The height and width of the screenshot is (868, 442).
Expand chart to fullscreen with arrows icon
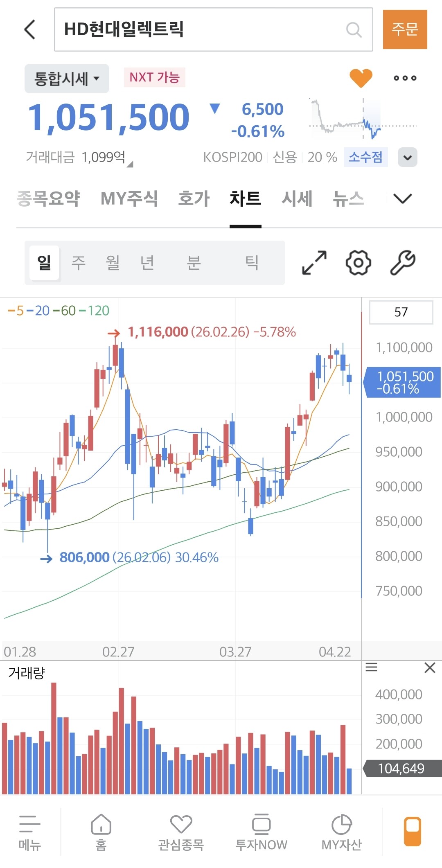point(314,263)
